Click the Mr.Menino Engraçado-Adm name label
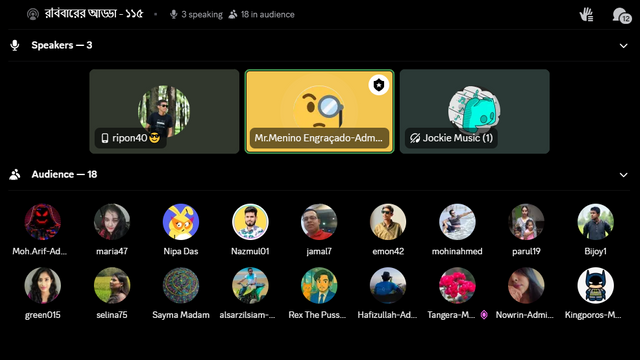 pyautogui.click(x=319, y=138)
